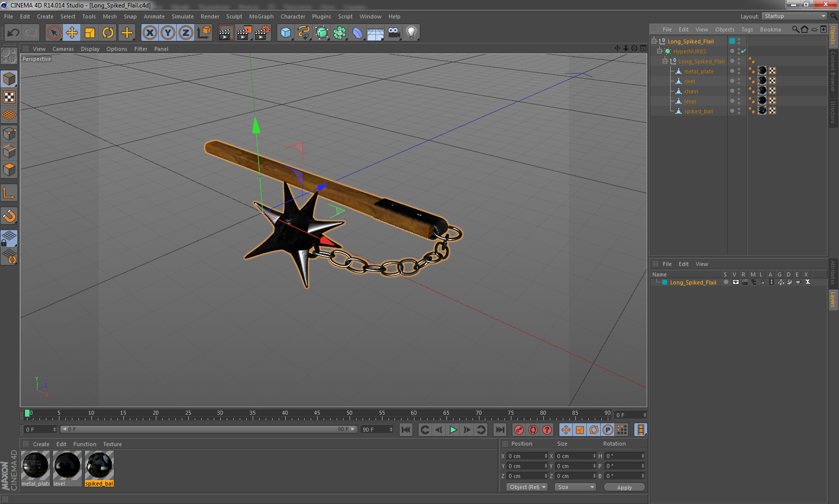
Task: Add a Light object
Action: click(x=412, y=33)
